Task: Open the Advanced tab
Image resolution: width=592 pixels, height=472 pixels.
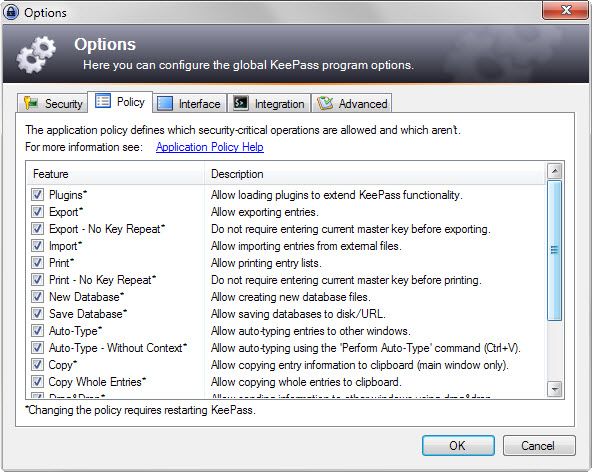Action: (x=352, y=103)
